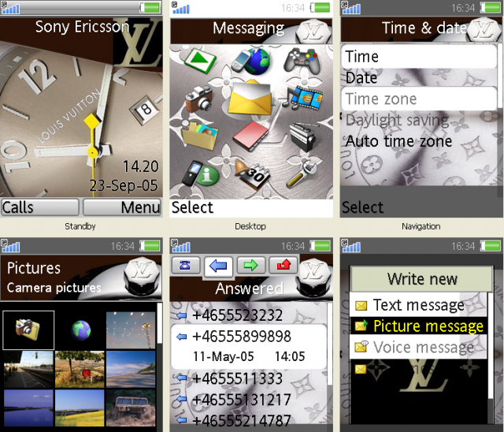This screenshot has width=504, height=432.
Task: Open the Organizer calendar bell icon
Action: pyautogui.click(x=252, y=175)
